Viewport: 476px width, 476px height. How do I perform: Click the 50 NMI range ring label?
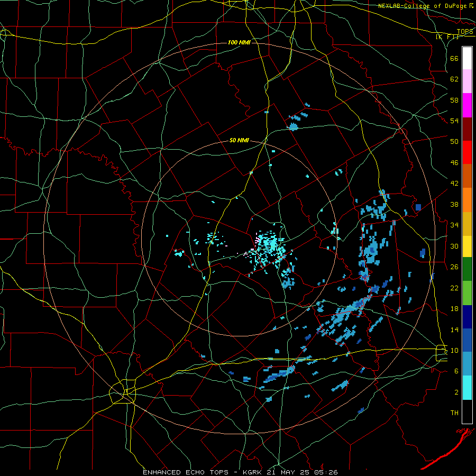(239, 140)
